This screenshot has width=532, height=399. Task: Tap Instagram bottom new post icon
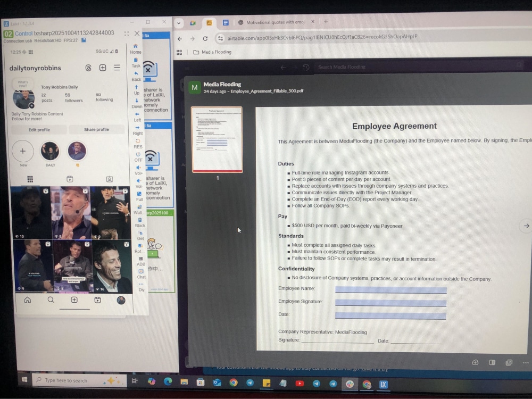coord(74,300)
